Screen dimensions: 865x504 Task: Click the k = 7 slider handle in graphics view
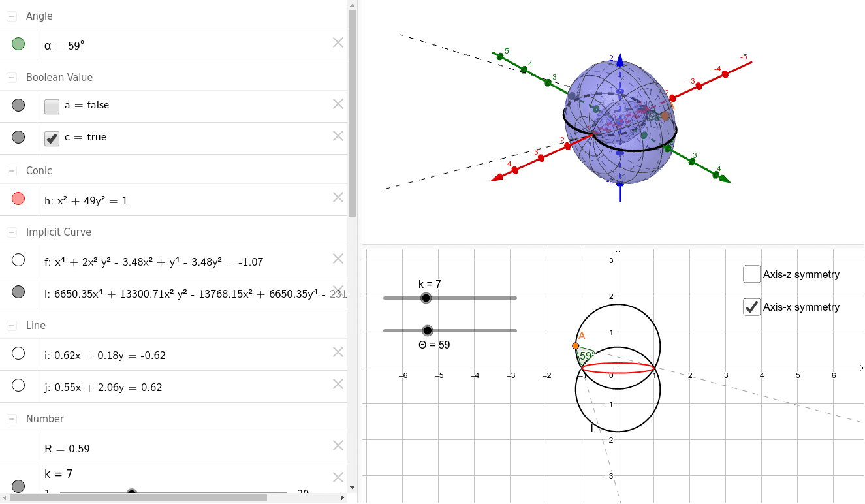426,298
